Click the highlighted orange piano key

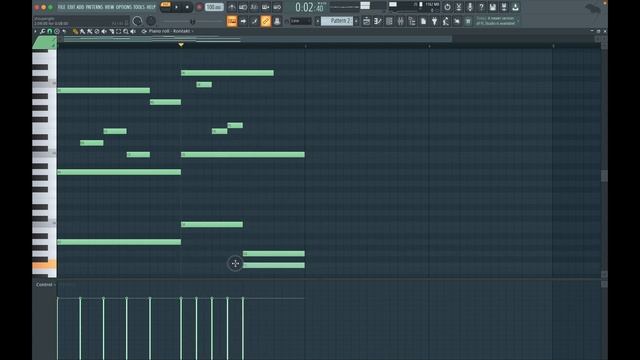point(44,265)
